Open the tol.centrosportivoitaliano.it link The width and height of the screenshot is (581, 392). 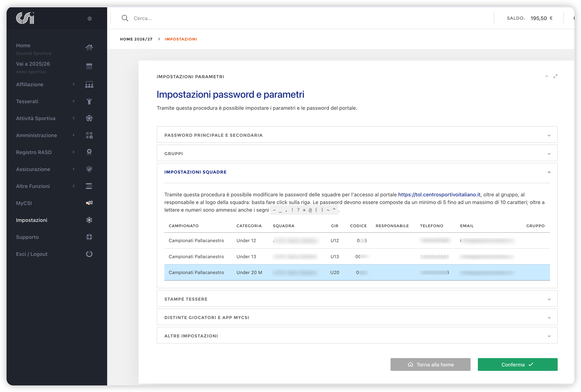439,195
